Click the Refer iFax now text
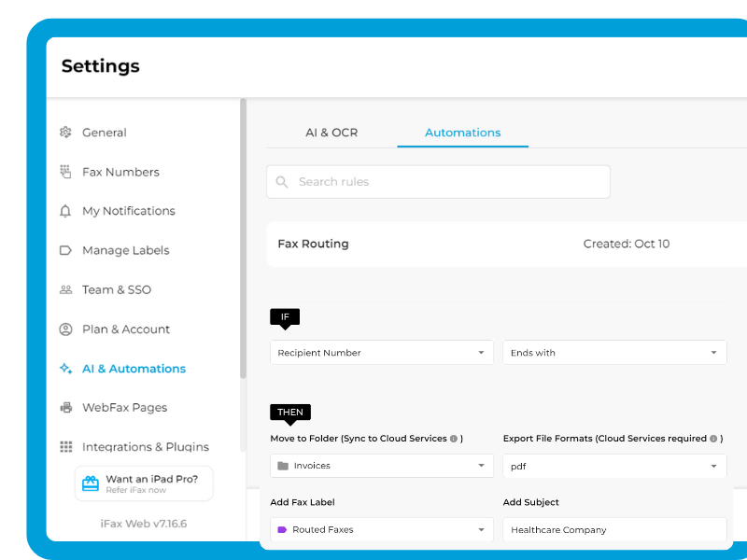Viewport: 747px width, 560px height. tap(135, 491)
